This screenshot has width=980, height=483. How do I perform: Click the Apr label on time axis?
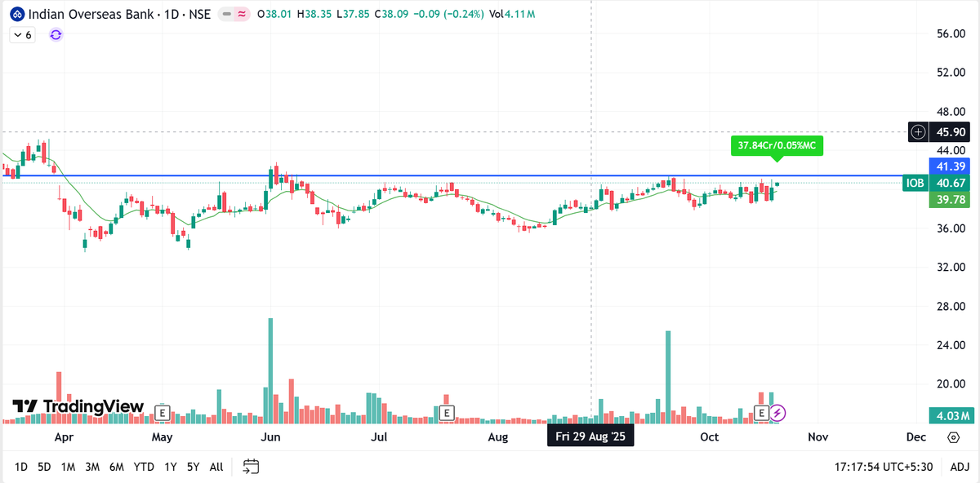point(64,437)
